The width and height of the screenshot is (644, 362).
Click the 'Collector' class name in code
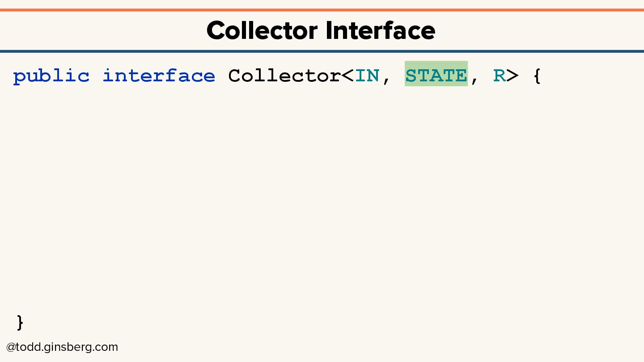[x=284, y=76]
